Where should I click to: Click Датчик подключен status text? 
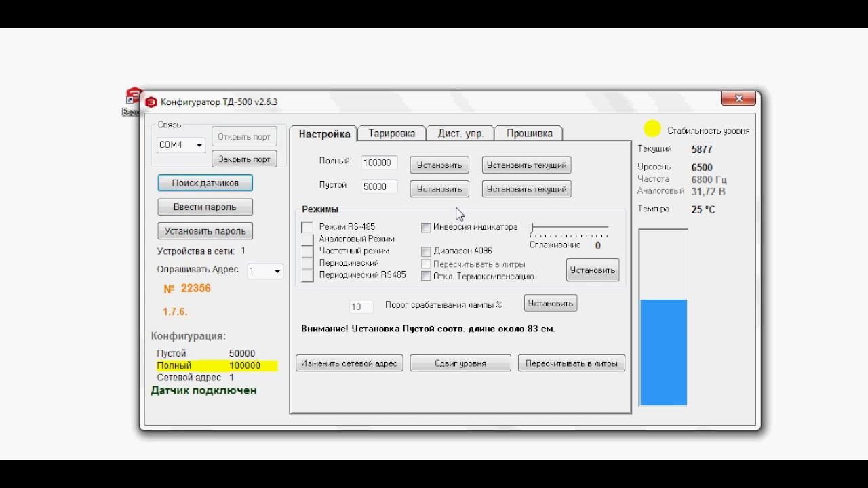coord(203,390)
